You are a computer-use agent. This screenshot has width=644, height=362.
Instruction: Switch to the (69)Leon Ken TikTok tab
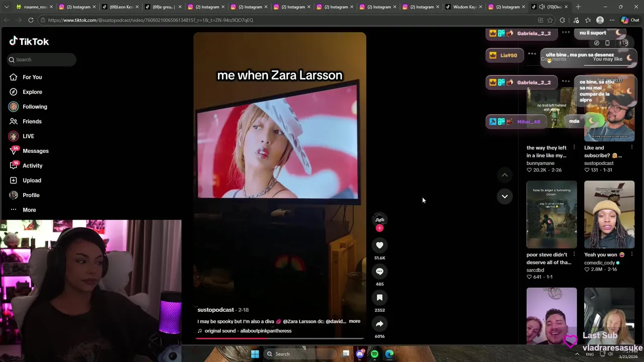pos(120,7)
